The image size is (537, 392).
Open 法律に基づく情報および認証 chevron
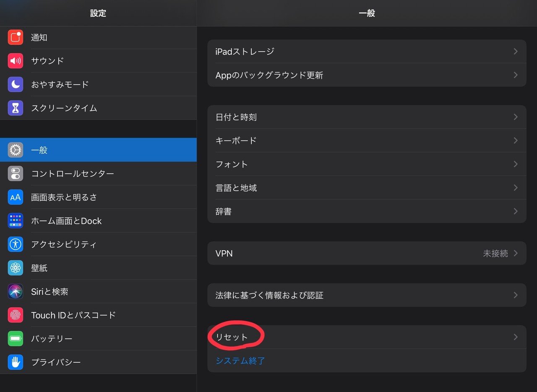tap(516, 295)
